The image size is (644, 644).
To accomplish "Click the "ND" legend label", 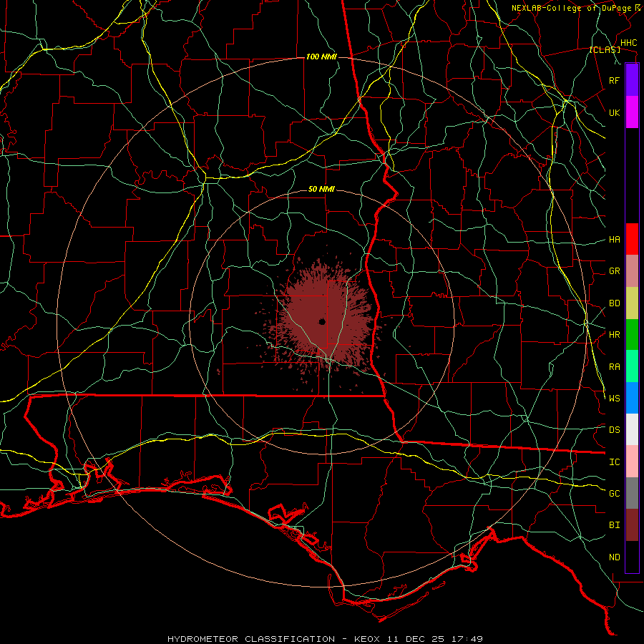I will coord(615,557).
